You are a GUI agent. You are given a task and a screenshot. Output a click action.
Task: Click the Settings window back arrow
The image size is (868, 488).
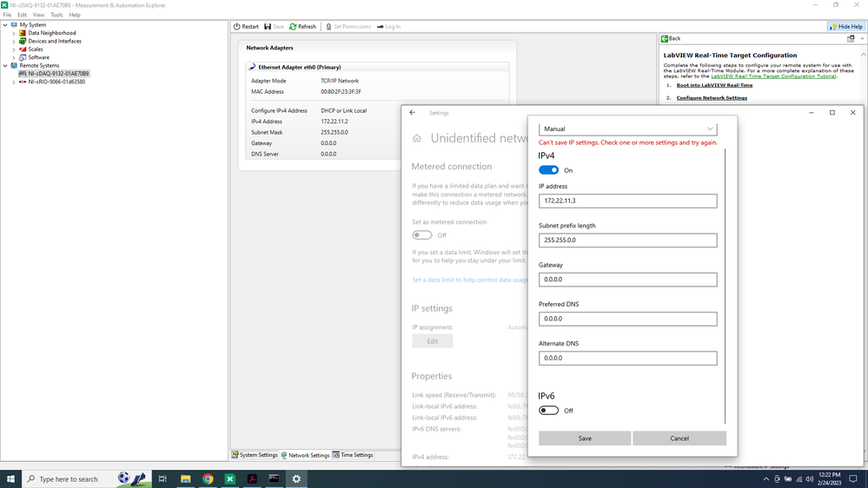coord(413,112)
